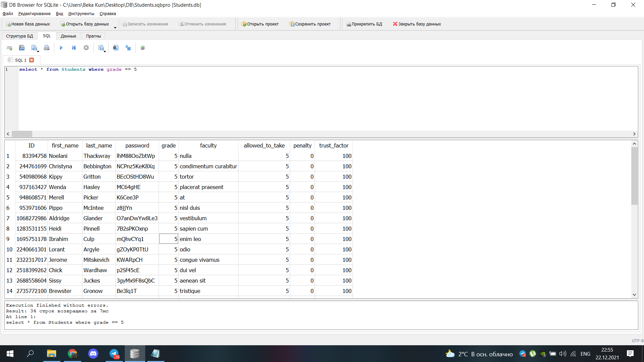The height and width of the screenshot is (362, 644).
Task: Close the SQL 1 tab
Action: 32,60
